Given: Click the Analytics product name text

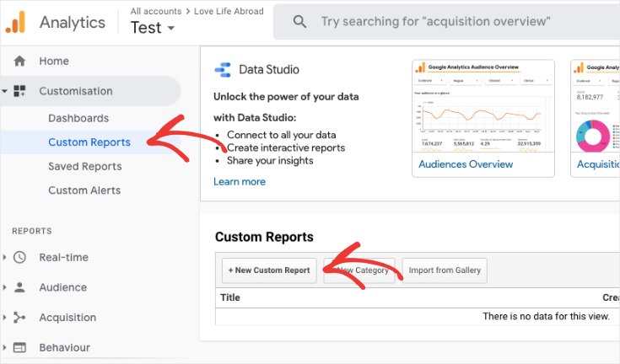Looking at the screenshot, I should coord(73,23).
